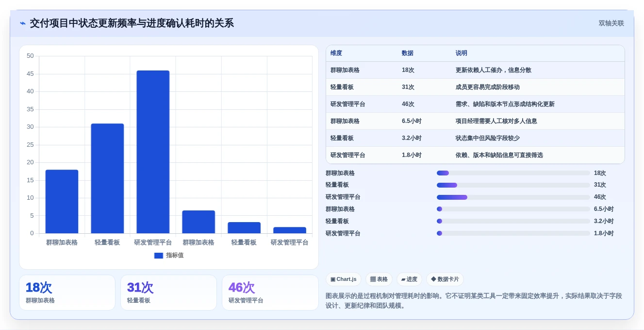Screen dimensions: 644x330
Task: Click table cell 需求、缺陷和版本节点形成结构化更新
Action: (x=505, y=104)
